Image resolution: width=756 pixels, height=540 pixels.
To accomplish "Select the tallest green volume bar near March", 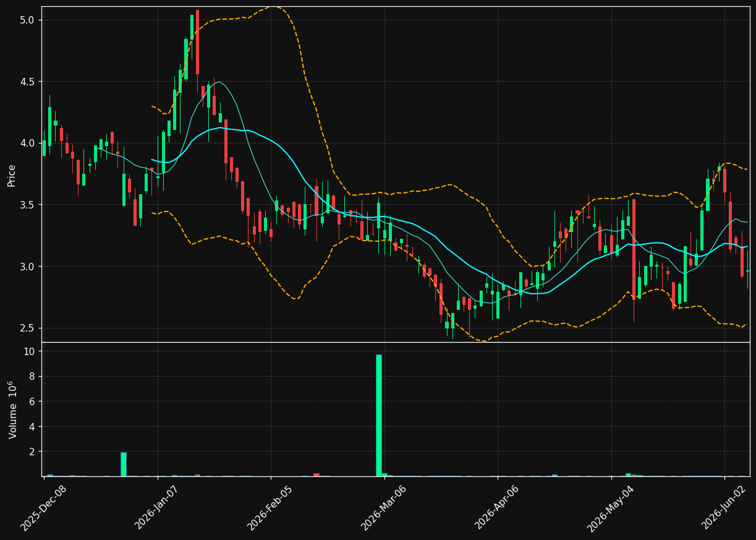I will [x=379, y=415].
